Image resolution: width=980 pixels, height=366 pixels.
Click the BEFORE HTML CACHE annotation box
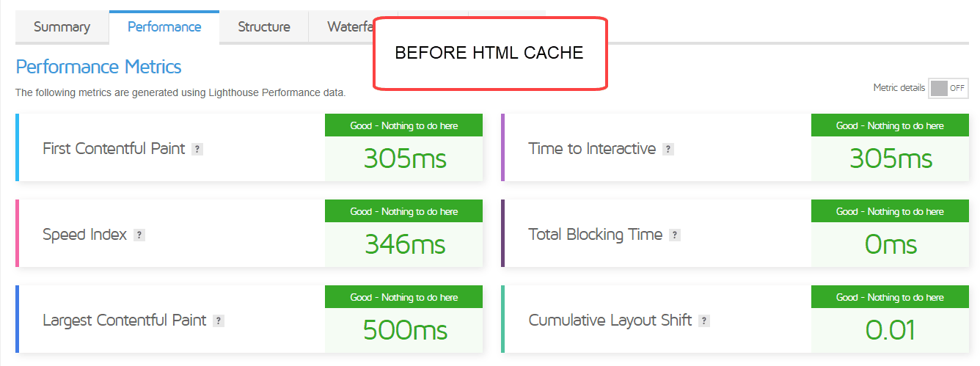(x=490, y=54)
